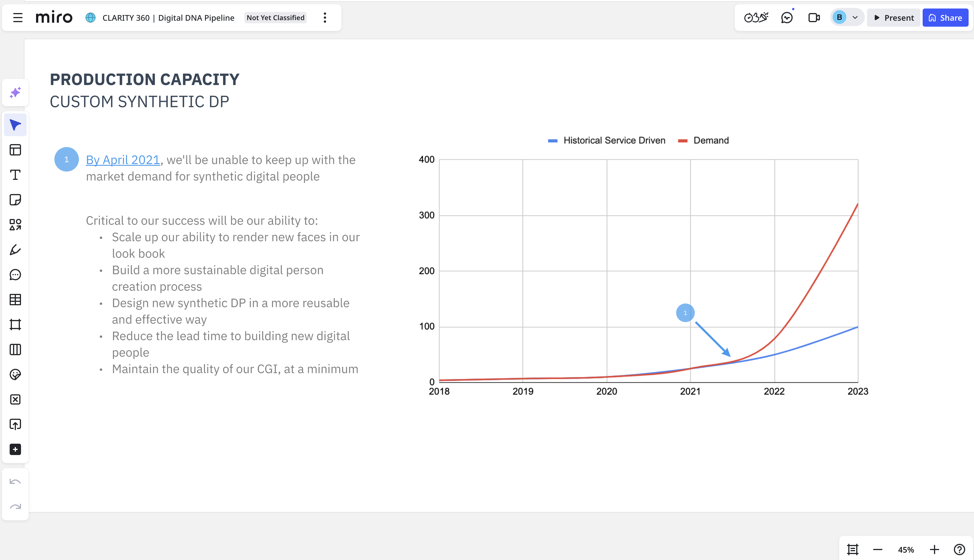Image resolution: width=974 pixels, height=560 pixels.
Task: Open the hamburger main menu
Action: (17, 17)
